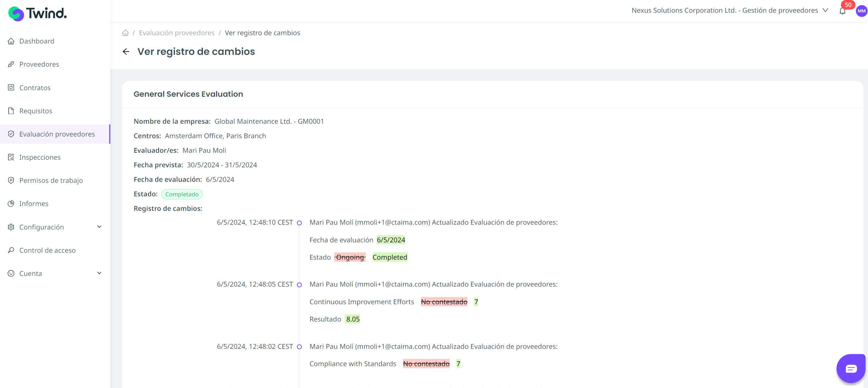The height and width of the screenshot is (388, 868).
Task: Click the notification bell icon
Action: 842,11
